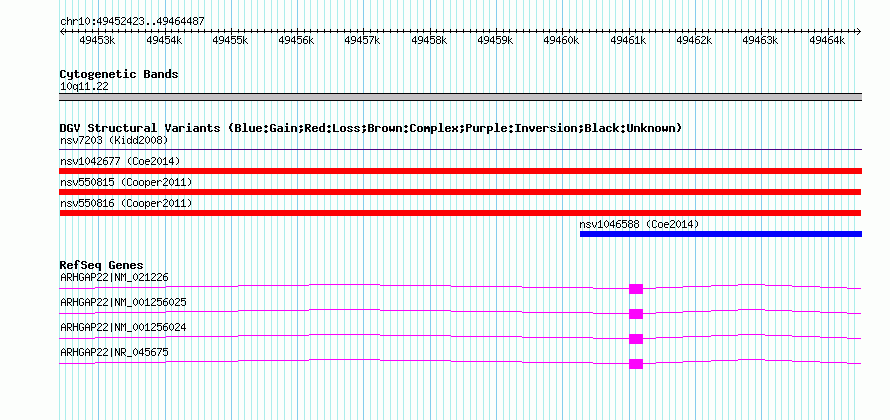Click the magenta exon box of NM_001256025
Screen dimensions: 890x420
coord(636,314)
